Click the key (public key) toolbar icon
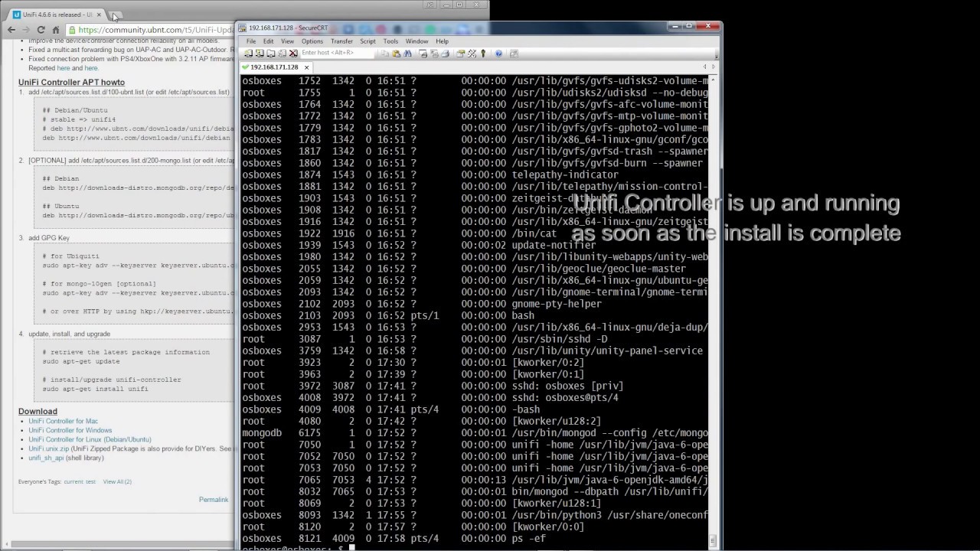Screen dimensions: 980x551 [x=483, y=54]
